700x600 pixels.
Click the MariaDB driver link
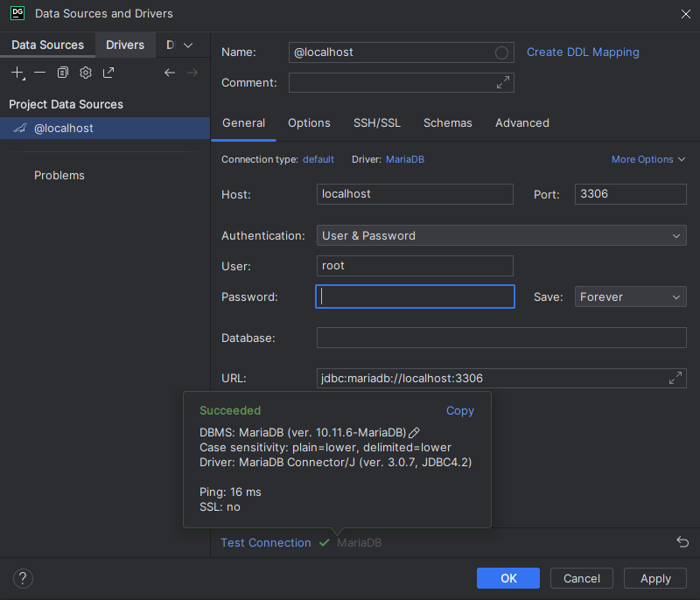pos(405,159)
